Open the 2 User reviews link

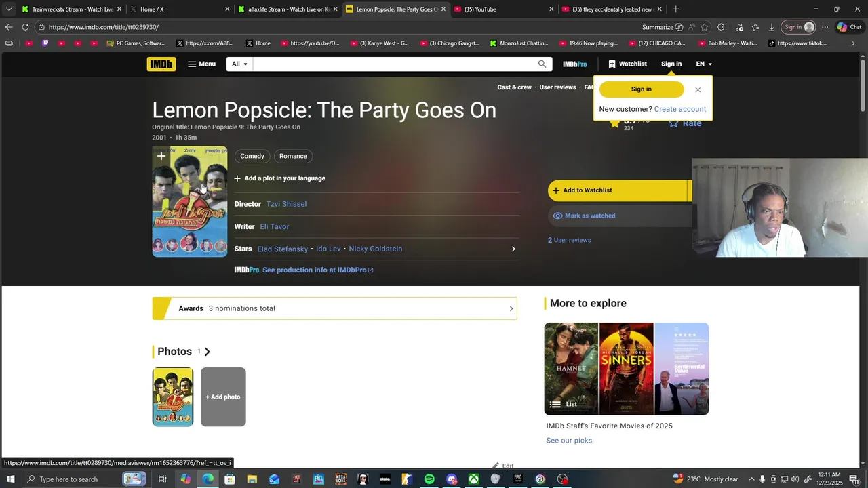pyautogui.click(x=570, y=240)
